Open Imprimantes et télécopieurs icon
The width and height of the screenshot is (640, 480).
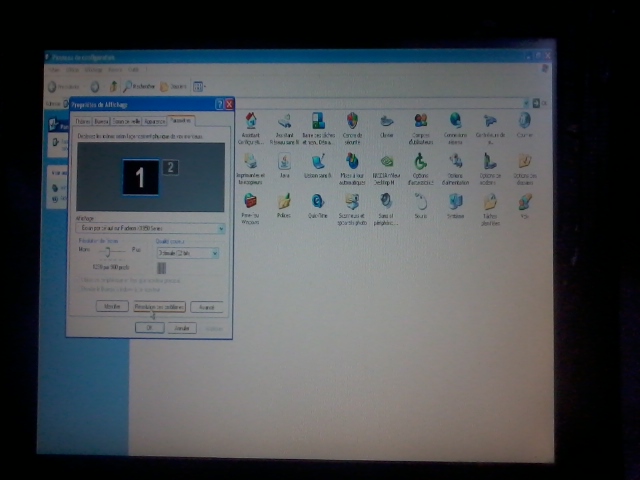[250, 169]
